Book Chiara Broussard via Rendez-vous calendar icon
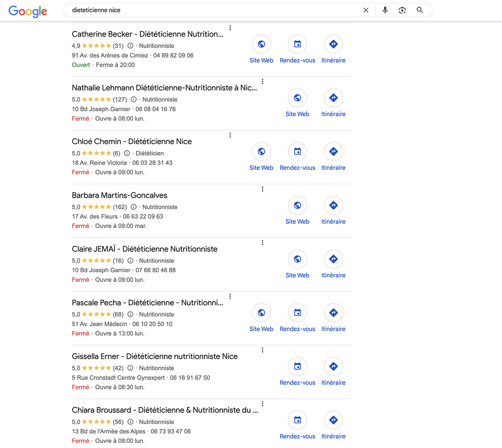The image size is (502, 448). [298, 420]
